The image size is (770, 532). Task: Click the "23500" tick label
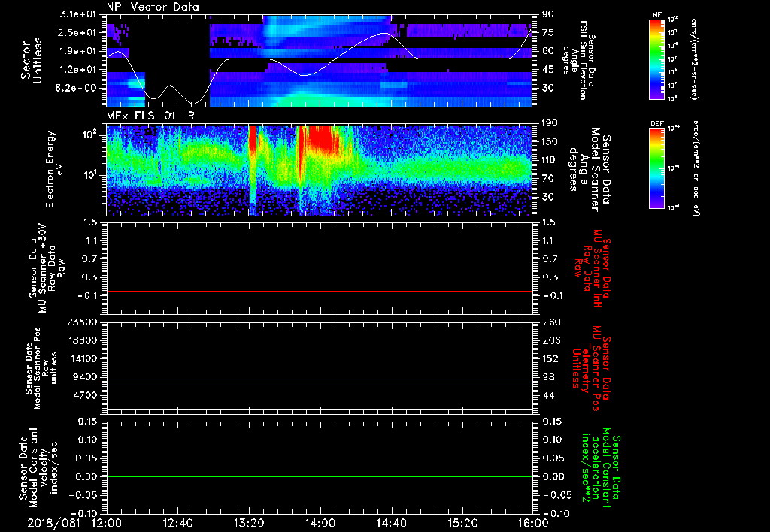(x=83, y=322)
